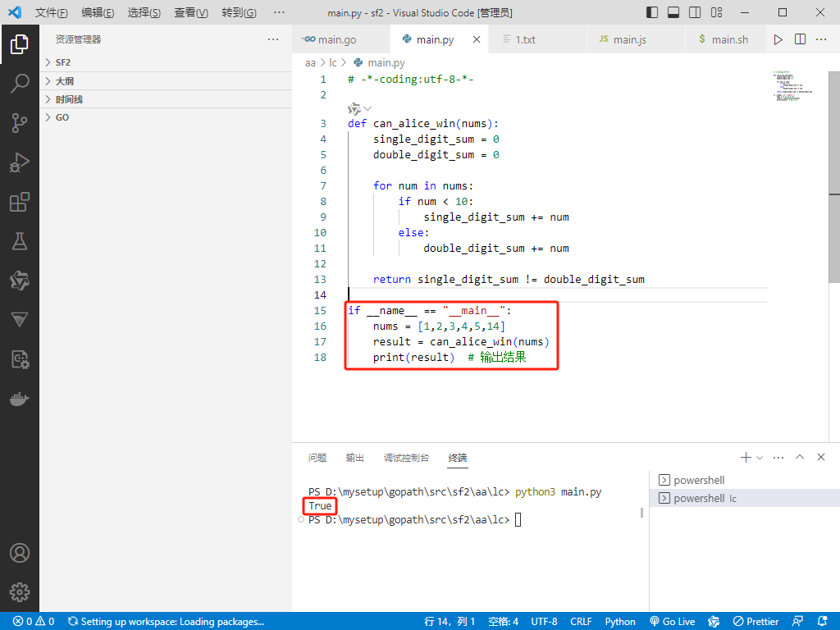Select the 终端 terminal panel tab
840x630 pixels.
pyautogui.click(x=458, y=458)
